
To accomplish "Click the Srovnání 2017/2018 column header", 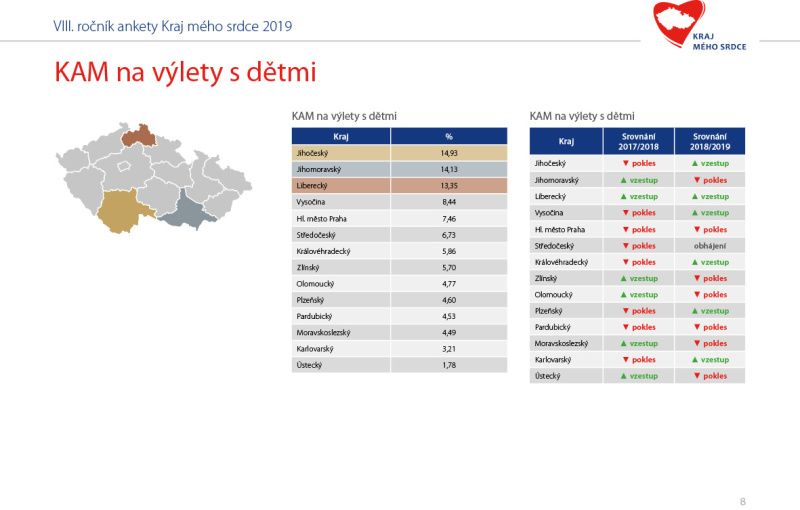I will (x=638, y=141).
